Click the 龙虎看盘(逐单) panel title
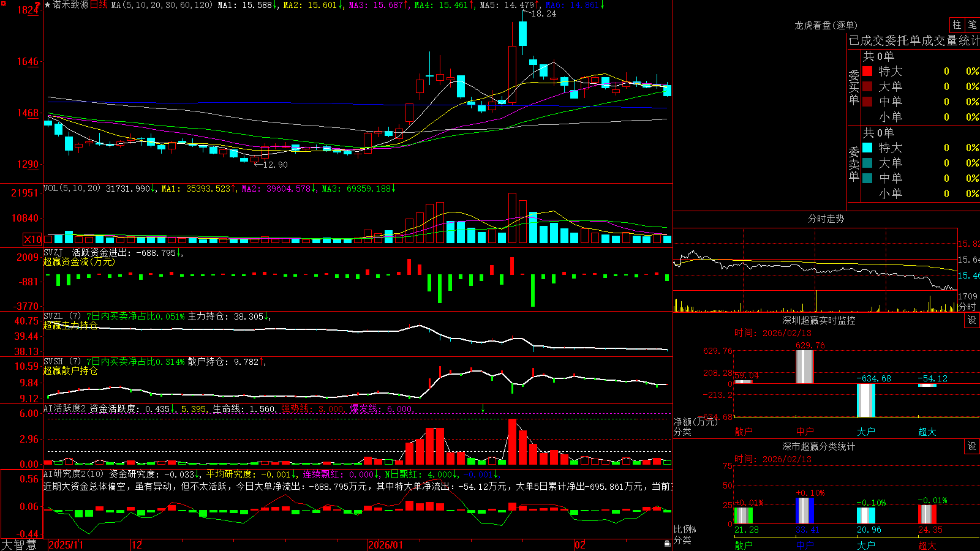Viewport: 980px width, 551px height. 826,25
